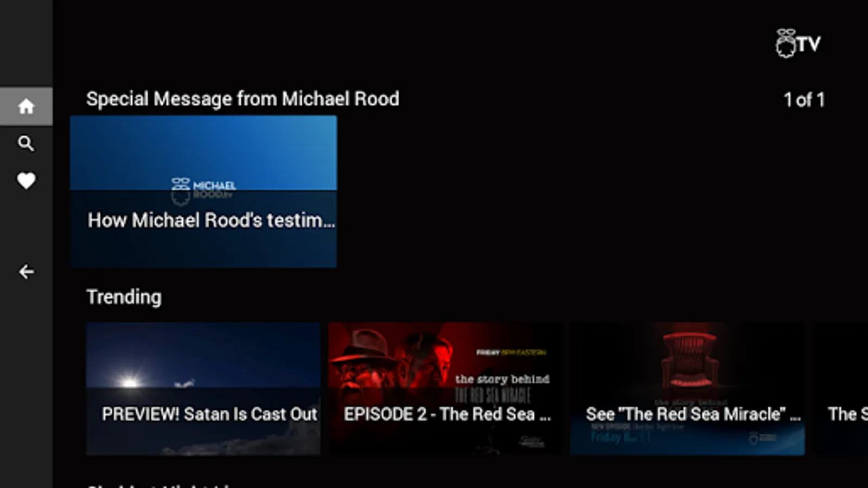
Task: Click the Michael Rood TV logo
Action: (798, 43)
